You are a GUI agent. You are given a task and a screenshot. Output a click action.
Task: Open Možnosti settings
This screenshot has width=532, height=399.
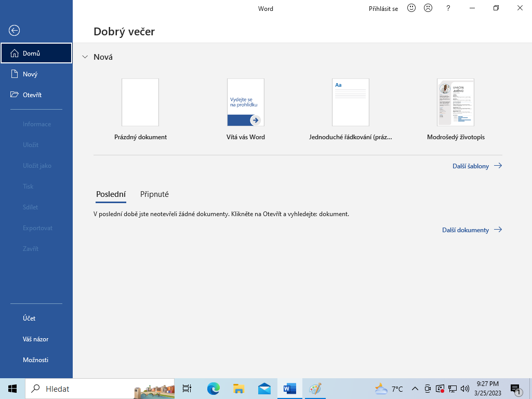pos(36,360)
